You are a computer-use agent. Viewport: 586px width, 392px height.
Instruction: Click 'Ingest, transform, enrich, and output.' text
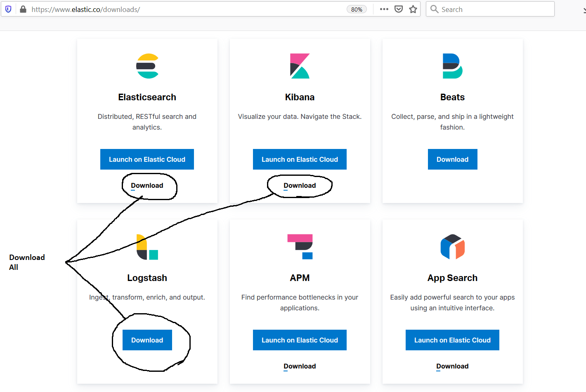coord(147,298)
